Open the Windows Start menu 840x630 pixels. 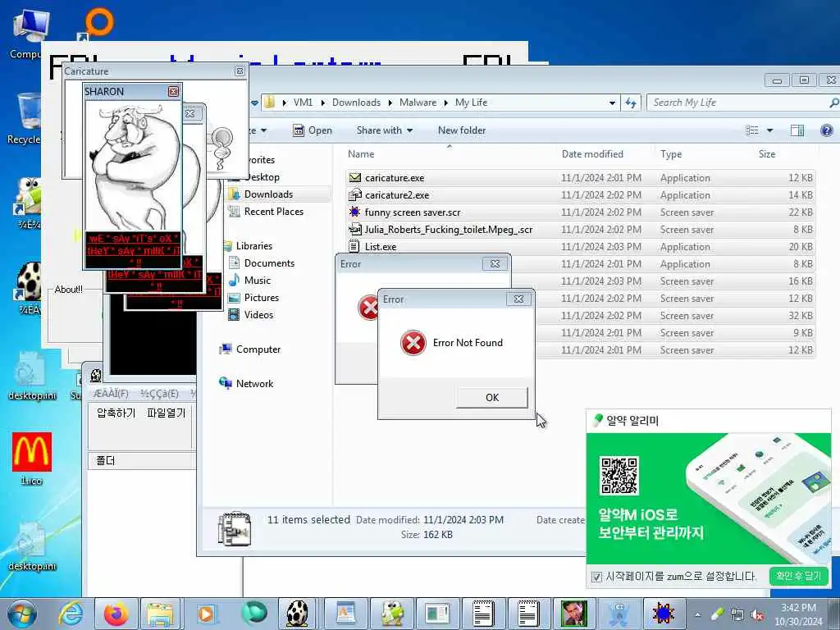(x=21, y=614)
